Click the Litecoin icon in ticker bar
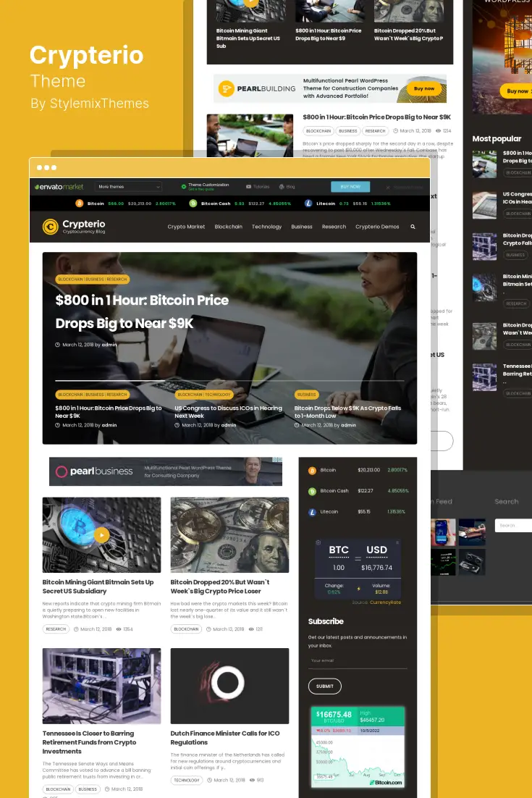 coord(308,203)
